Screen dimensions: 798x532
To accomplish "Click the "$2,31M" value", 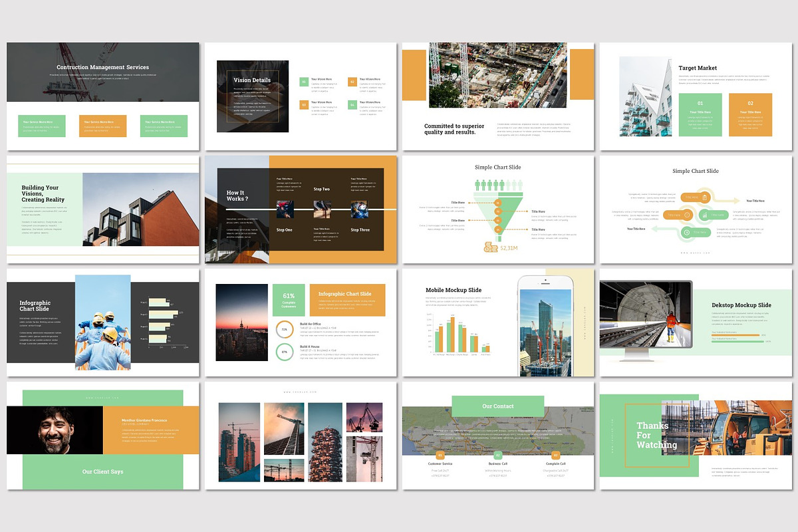I will (x=509, y=247).
